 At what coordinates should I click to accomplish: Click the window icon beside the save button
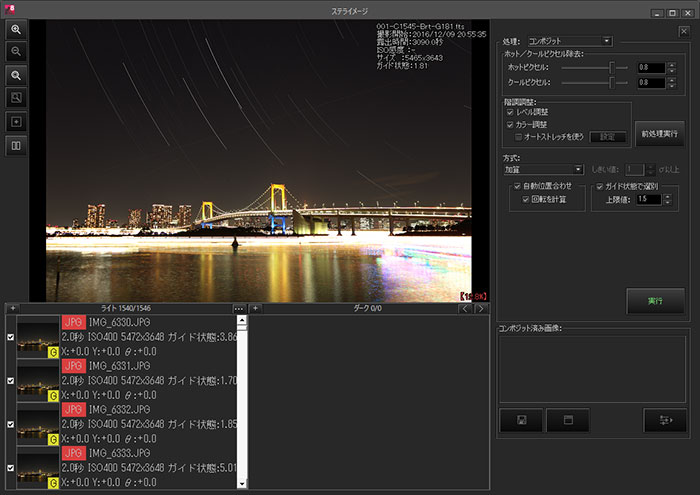(567, 420)
